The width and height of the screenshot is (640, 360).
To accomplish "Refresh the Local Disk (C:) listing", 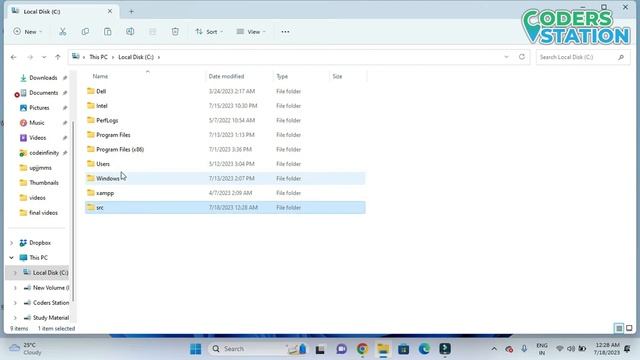I will (x=522, y=57).
